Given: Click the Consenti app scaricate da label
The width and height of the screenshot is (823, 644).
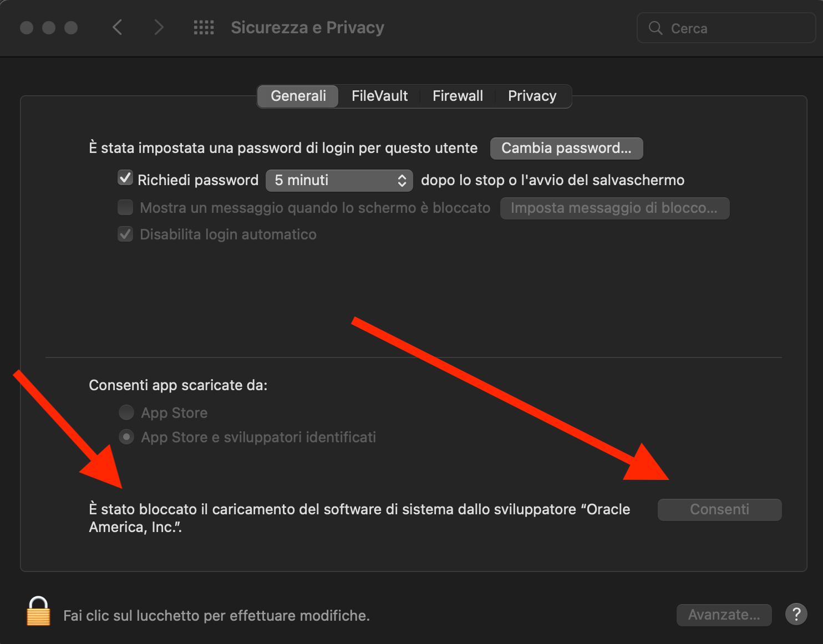Looking at the screenshot, I should 178,385.
